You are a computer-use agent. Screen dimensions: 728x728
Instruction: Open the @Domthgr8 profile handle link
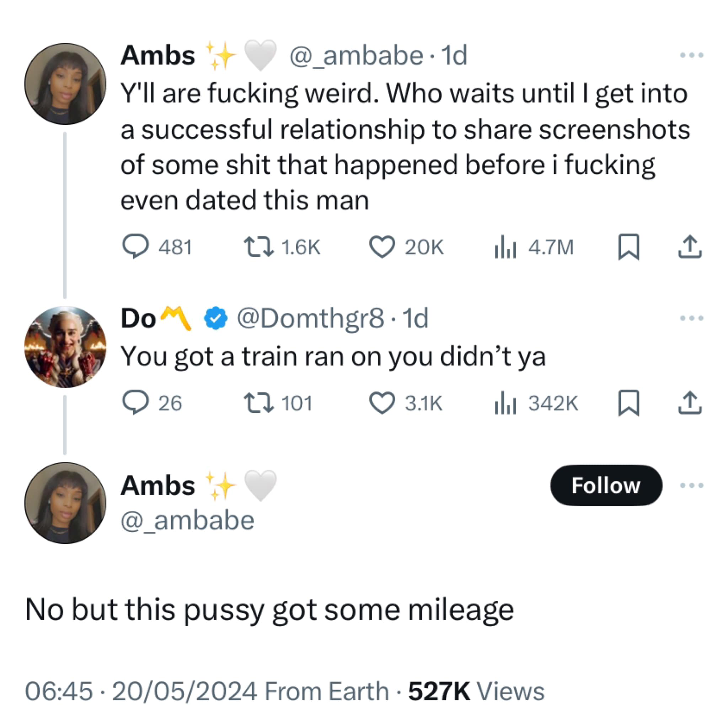pyautogui.click(x=310, y=318)
